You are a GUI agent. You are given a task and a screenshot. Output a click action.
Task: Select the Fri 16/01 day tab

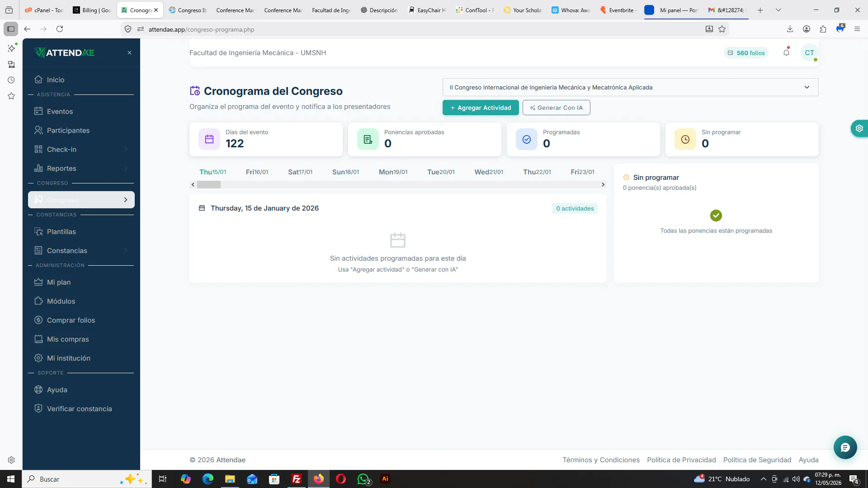pyautogui.click(x=257, y=172)
